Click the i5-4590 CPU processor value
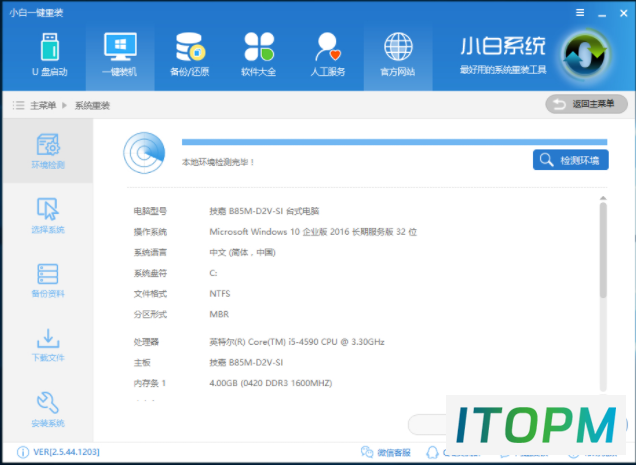 pos(297,342)
